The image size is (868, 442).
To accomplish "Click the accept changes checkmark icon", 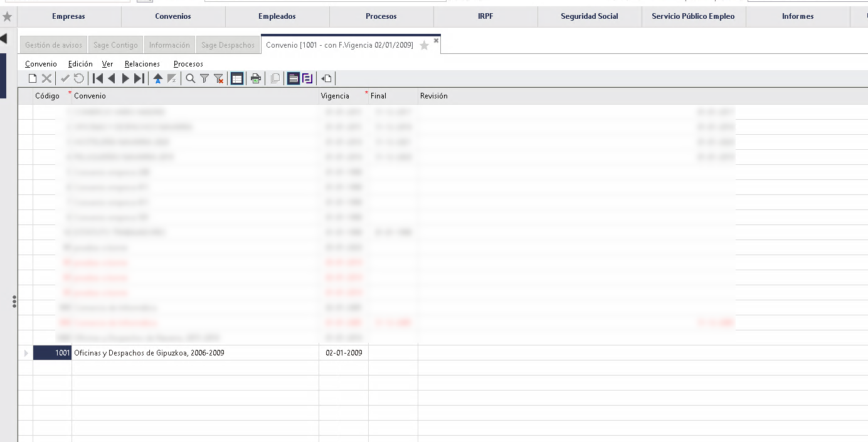I will tap(65, 78).
